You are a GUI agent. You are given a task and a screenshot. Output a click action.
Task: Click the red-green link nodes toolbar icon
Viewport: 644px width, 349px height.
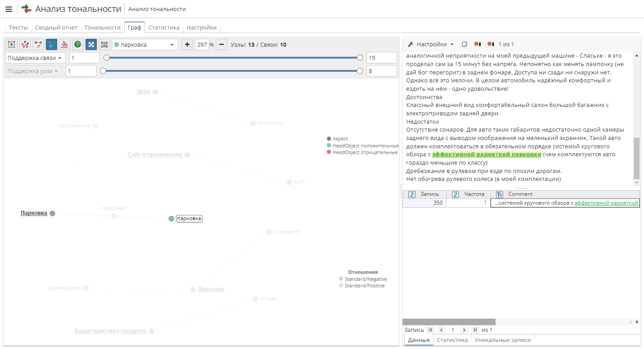38,44
